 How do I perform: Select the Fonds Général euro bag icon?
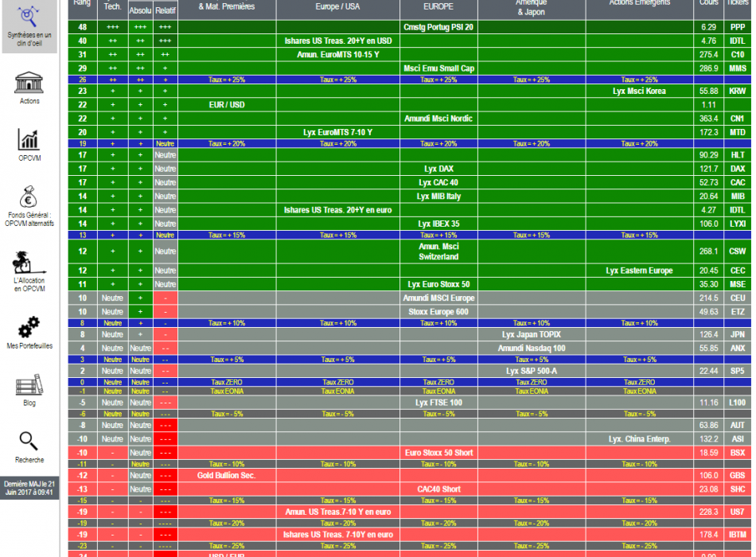(x=29, y=197)
